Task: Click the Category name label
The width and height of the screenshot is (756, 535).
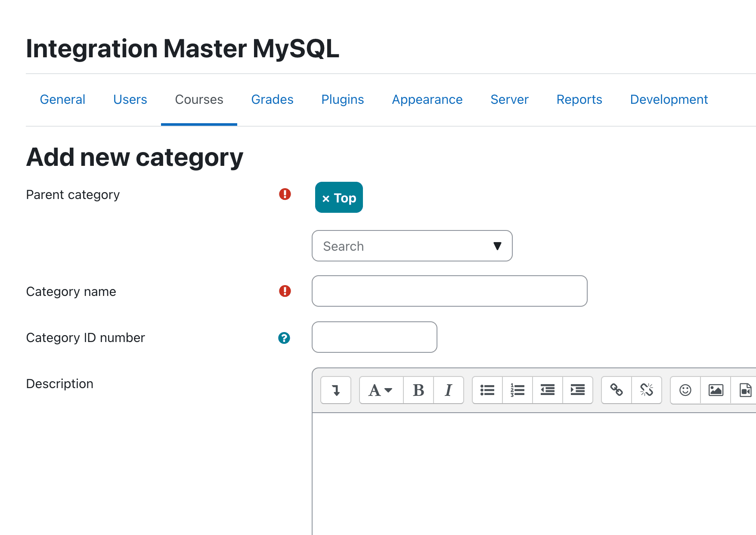Action: point(71,292)
